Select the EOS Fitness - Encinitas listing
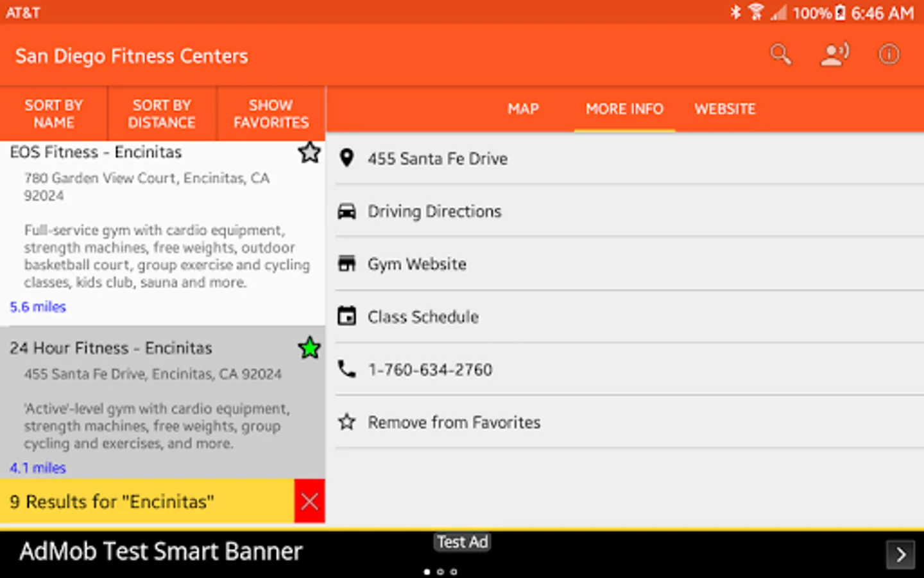The height and width of the screenshot is (578, 924). (162, 232)
